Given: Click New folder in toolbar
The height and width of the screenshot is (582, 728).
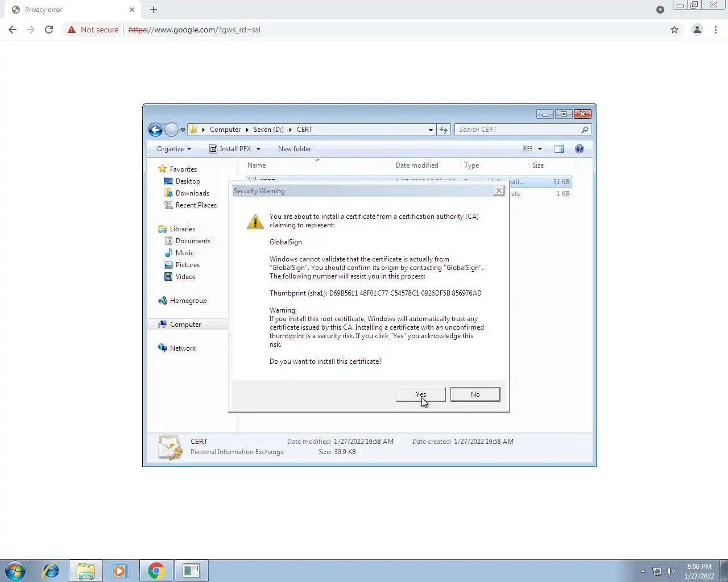Looking at the screenshot, I should pyautogui.click(x=295, y=149).
